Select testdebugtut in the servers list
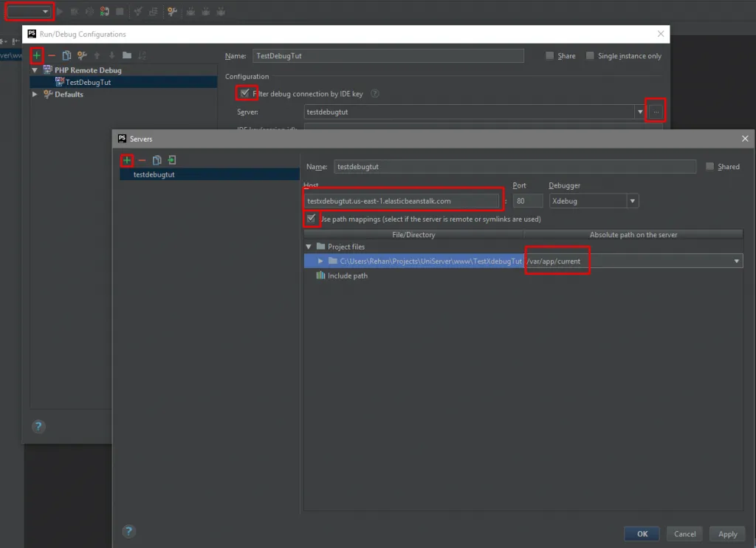The height and width of the screenshot is (548, 756). pyautogui.click(x=154, y=175)
